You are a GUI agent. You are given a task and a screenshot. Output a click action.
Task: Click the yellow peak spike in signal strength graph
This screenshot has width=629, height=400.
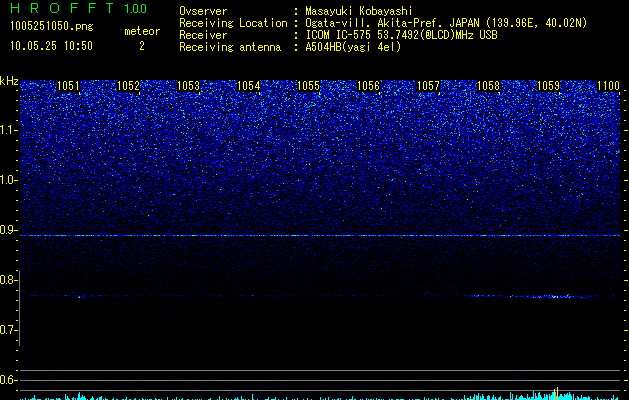556,394
